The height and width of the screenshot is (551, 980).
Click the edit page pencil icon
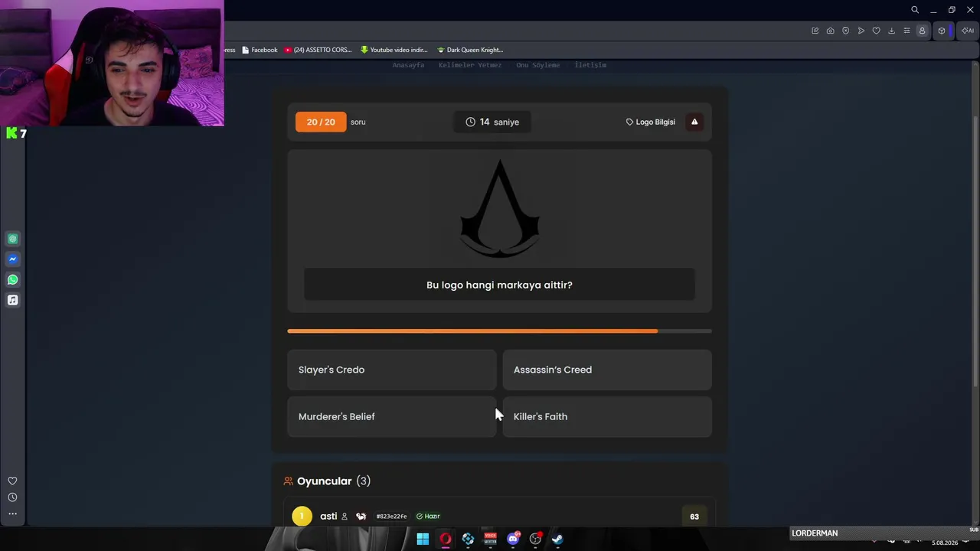[x=815, y=31]
